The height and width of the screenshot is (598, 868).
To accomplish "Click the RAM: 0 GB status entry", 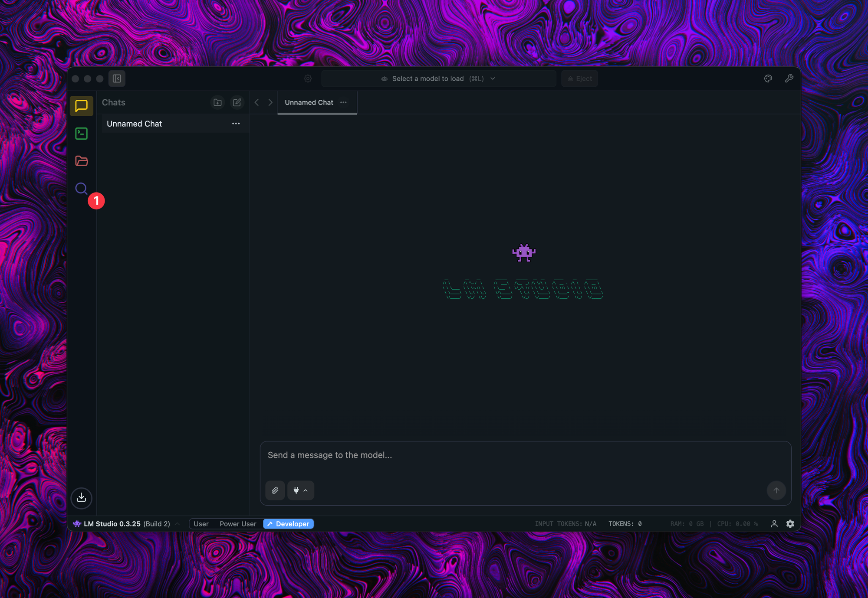I will coord(687,524).
